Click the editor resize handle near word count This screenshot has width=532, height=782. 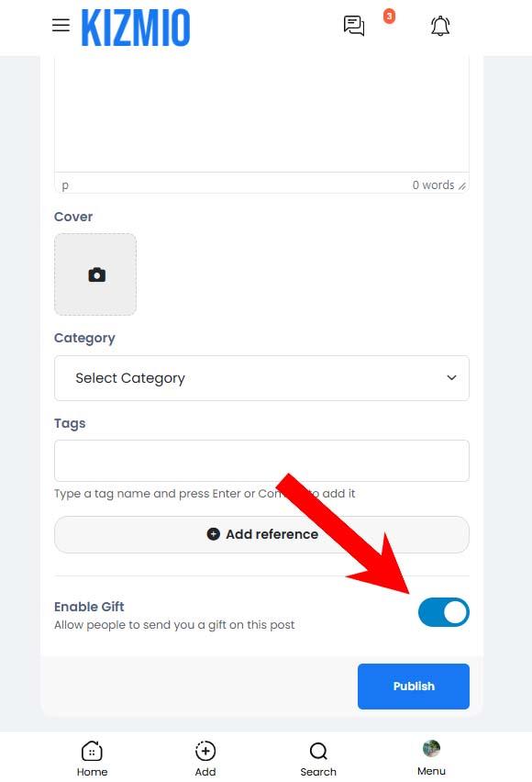[462, 186]
